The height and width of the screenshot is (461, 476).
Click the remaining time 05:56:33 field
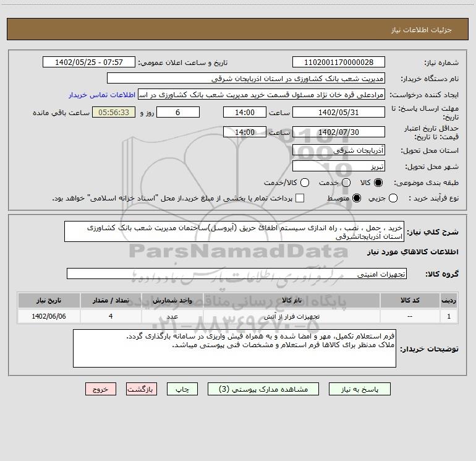click(x=114, y=112)
